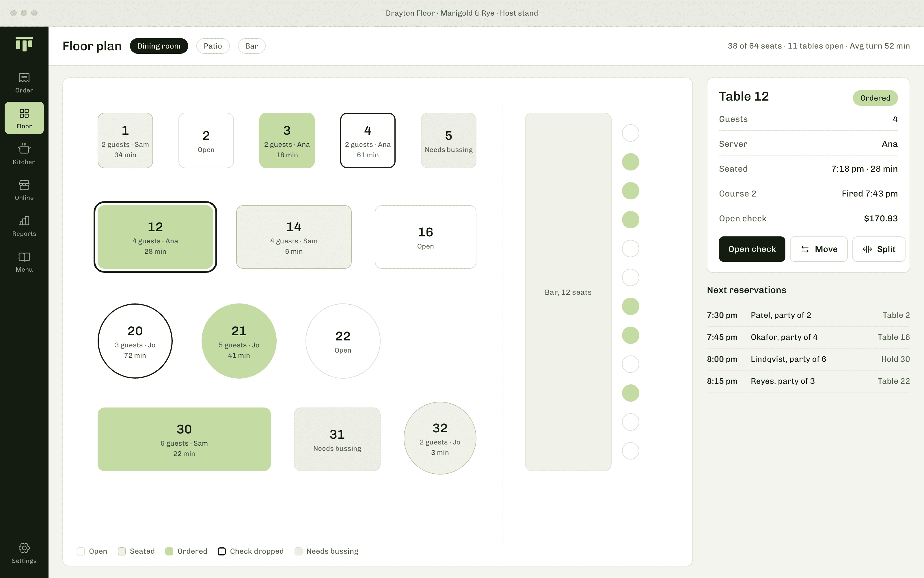This screenshot has height=578, width=924.
Task: Switch to the Patio tab
Action: [213, 46]
